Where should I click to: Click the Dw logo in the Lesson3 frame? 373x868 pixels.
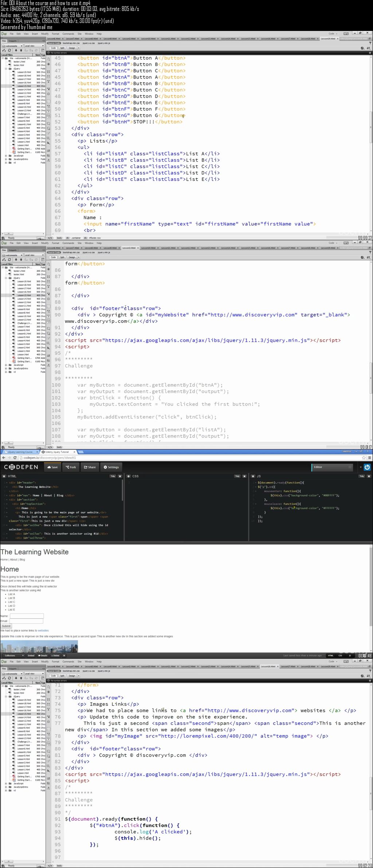point(4,243)
